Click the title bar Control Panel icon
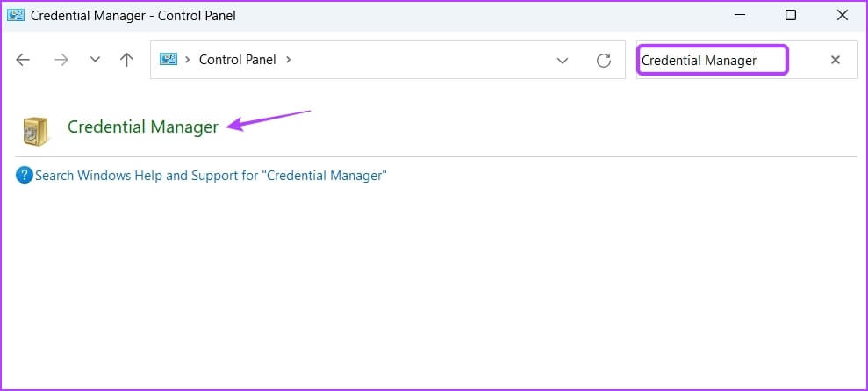This screenshot has height=391, width=868. [16, 16]
